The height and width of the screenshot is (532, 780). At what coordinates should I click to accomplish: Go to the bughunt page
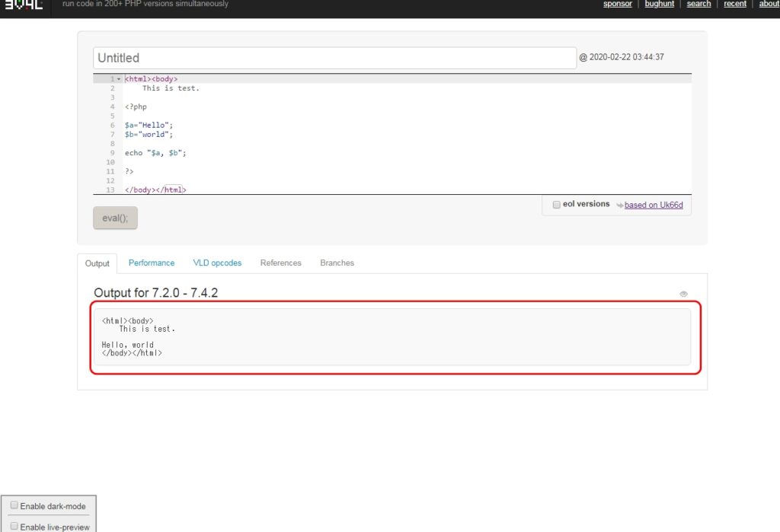pos(659,4)
